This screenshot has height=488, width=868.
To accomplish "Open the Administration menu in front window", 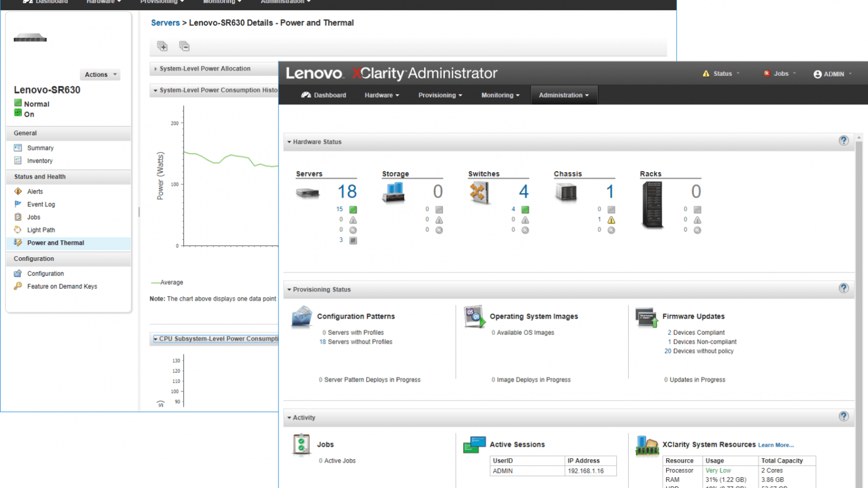I will point(564,95).
